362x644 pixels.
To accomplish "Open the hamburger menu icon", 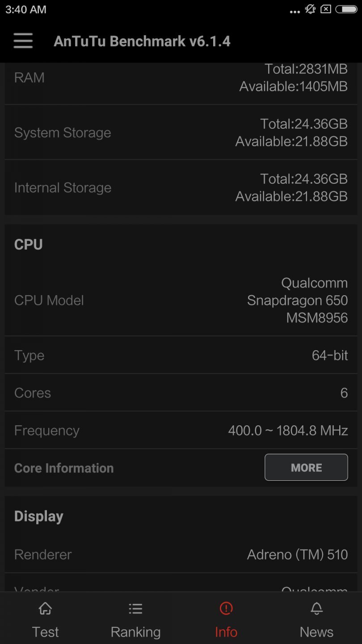I will coord(23,41).
